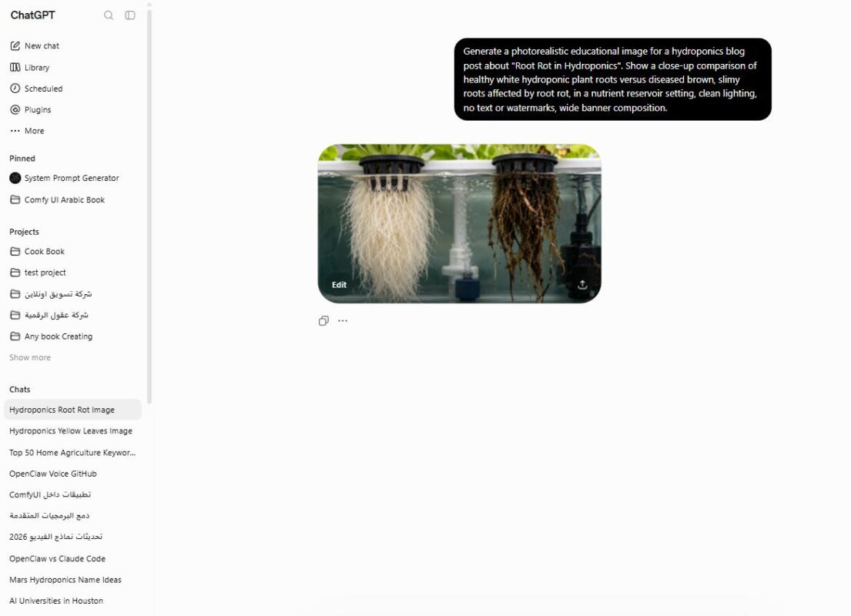Screen dimensions: 851x616
Task: Select Hydroponics Root Rot Image chat
Action: [x=72, y=410]
